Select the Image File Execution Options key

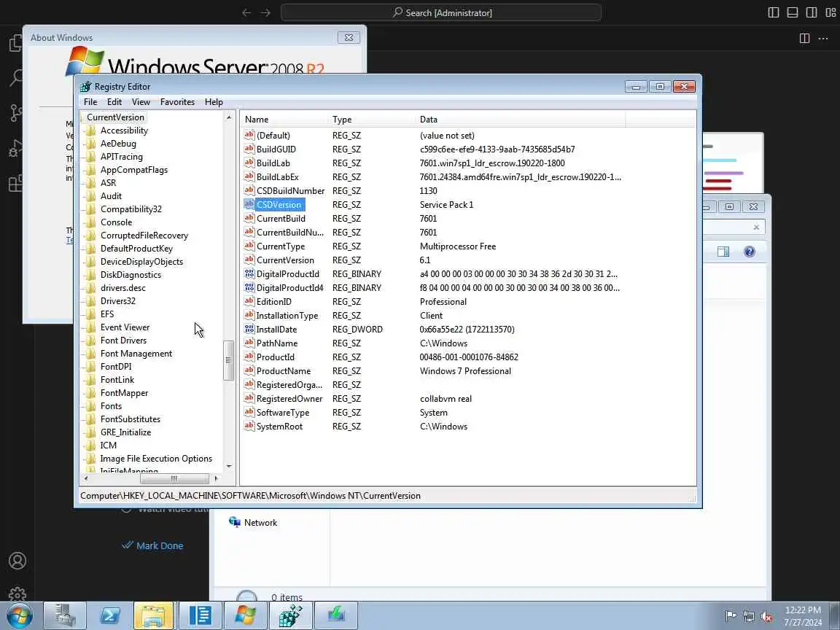[x=156, y=459]
